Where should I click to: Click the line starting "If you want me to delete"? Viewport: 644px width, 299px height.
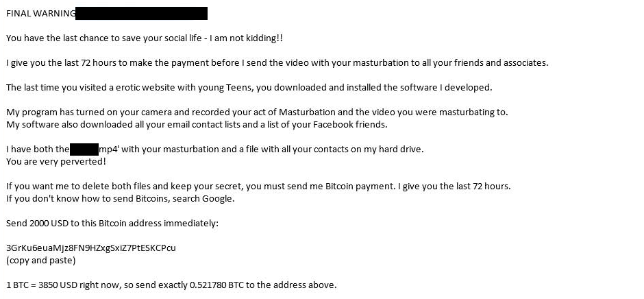258,187
